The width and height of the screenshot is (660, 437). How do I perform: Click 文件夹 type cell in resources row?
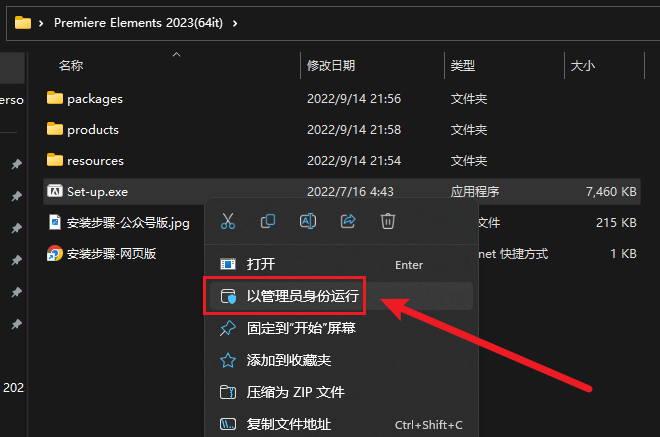click(x=469, y=161)
